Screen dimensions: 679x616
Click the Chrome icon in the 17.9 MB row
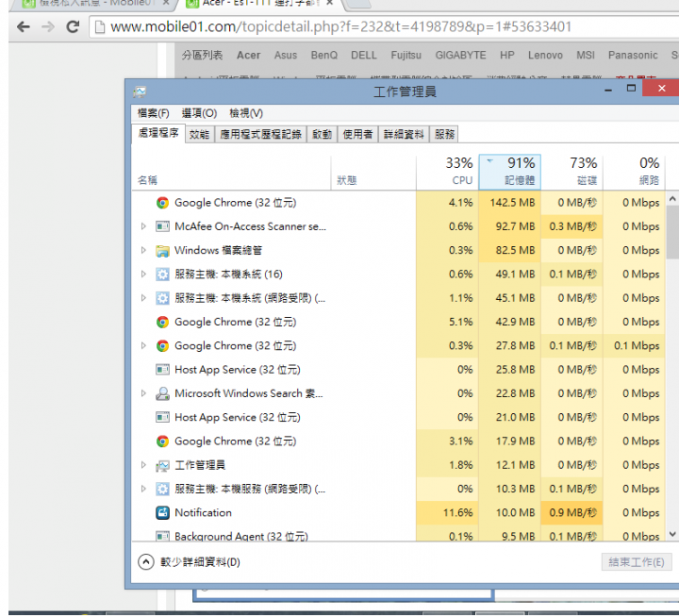point(162,441)
